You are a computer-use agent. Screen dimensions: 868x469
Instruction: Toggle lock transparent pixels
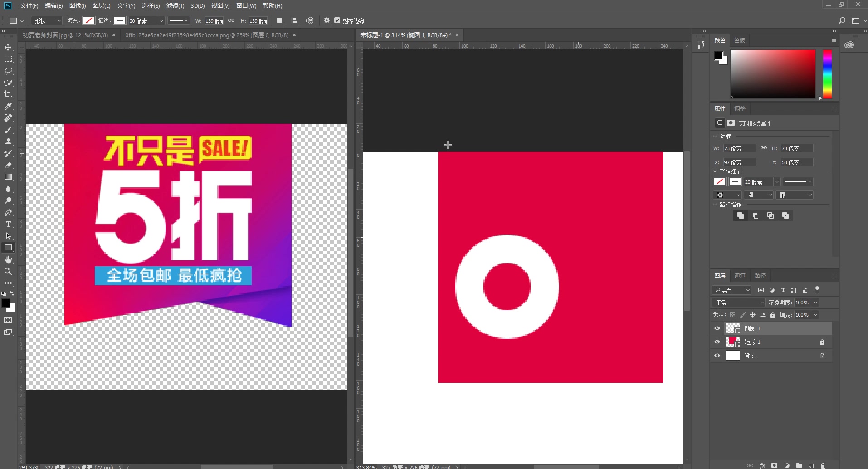click(x=732, y=315)
